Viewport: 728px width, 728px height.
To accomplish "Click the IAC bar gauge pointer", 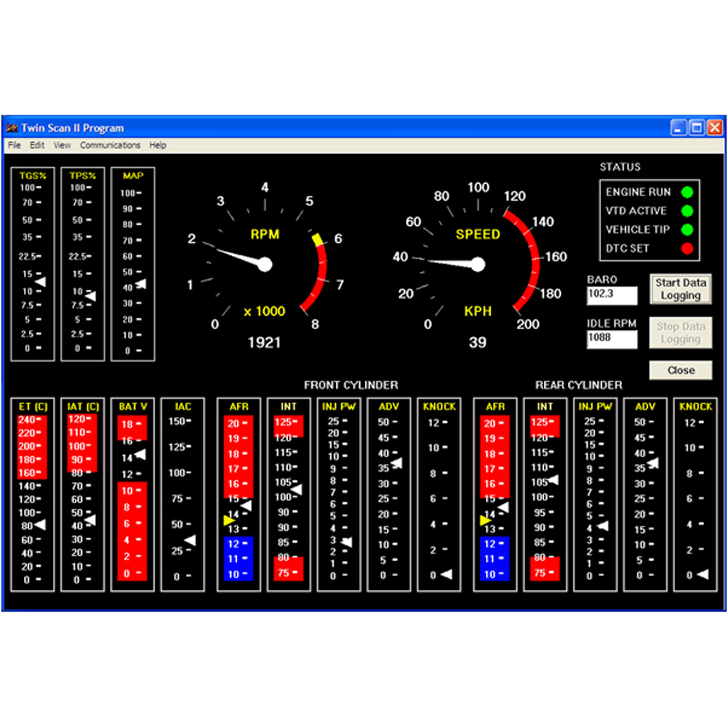I will [x=191, y=540].
